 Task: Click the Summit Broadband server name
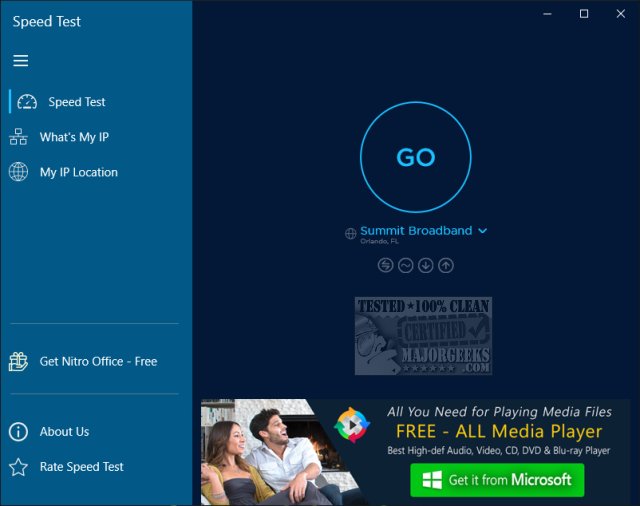tap(416, 231)
